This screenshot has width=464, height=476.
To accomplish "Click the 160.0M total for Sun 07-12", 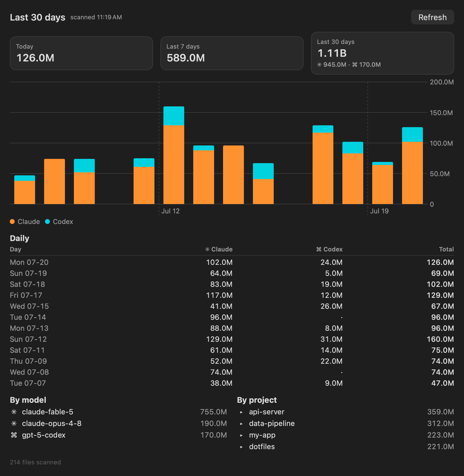I will click(440, 339).
